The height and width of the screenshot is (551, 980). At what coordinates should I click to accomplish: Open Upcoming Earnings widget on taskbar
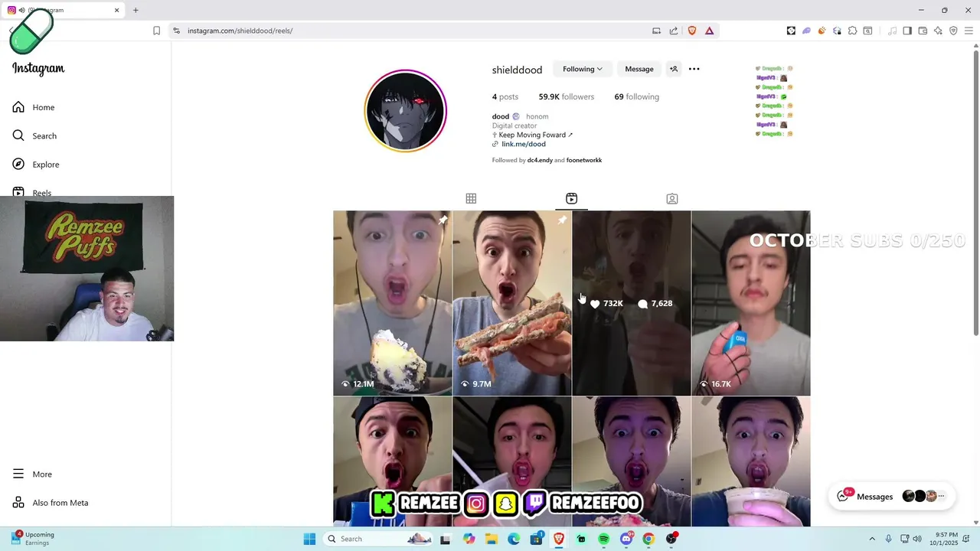tap(32, 539)
